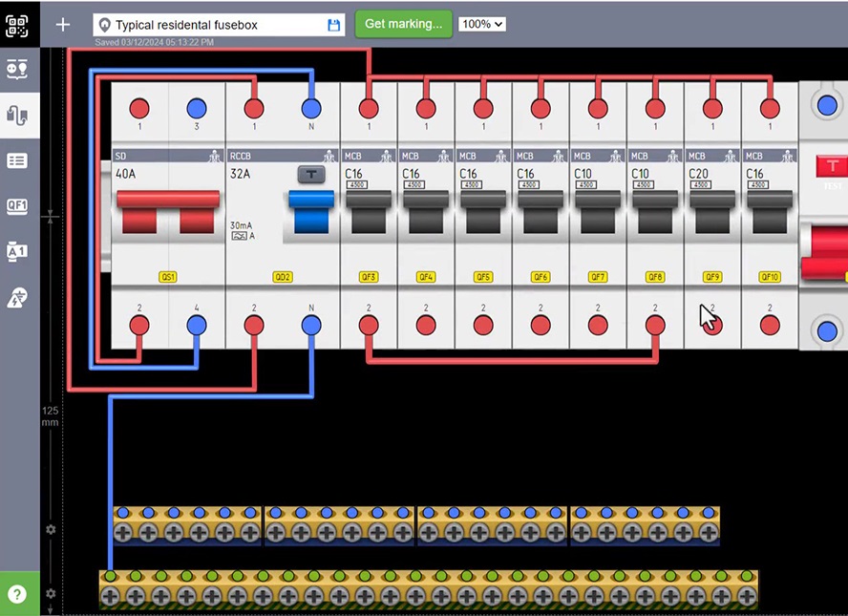Open the 100% zoom dropdown
This screenshot has width=848, height=616.
[482, 25]
